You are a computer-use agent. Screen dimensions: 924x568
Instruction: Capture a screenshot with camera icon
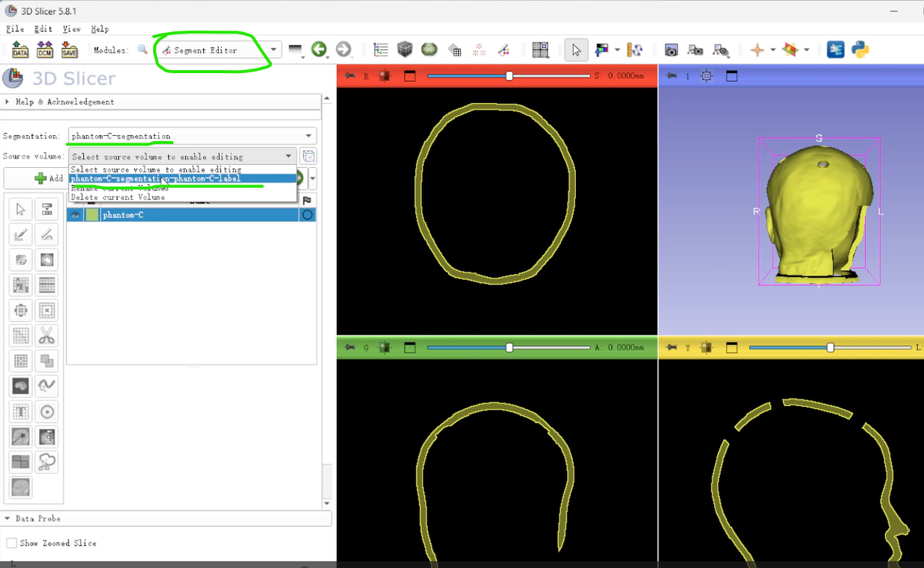click(672, 50)
